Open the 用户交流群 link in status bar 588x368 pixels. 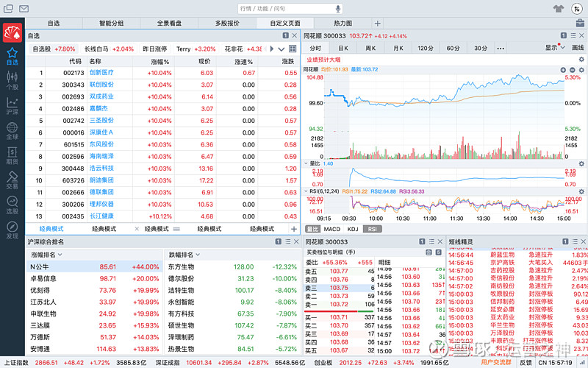click(495, 362)
